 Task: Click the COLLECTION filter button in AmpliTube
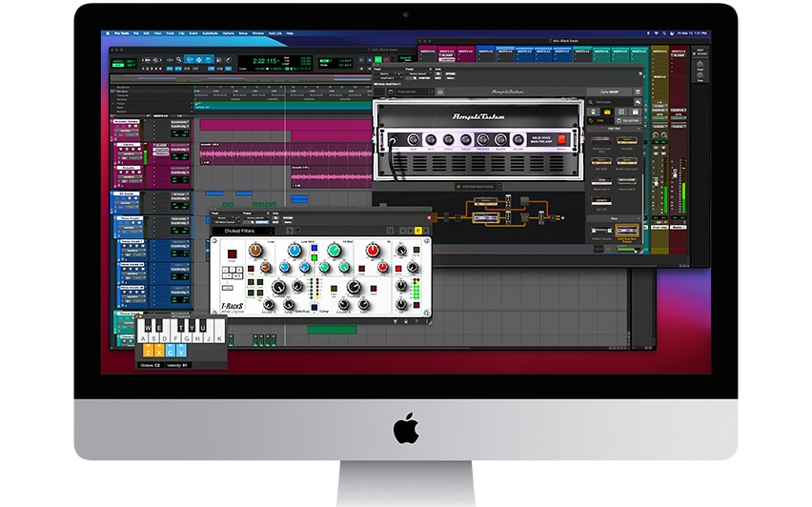[x=629, y=120]
